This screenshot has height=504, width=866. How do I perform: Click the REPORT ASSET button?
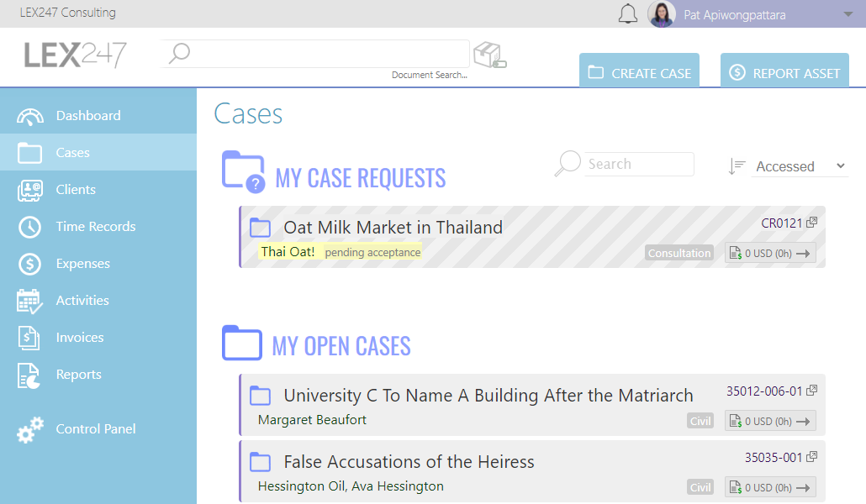(x=784, y=70)
